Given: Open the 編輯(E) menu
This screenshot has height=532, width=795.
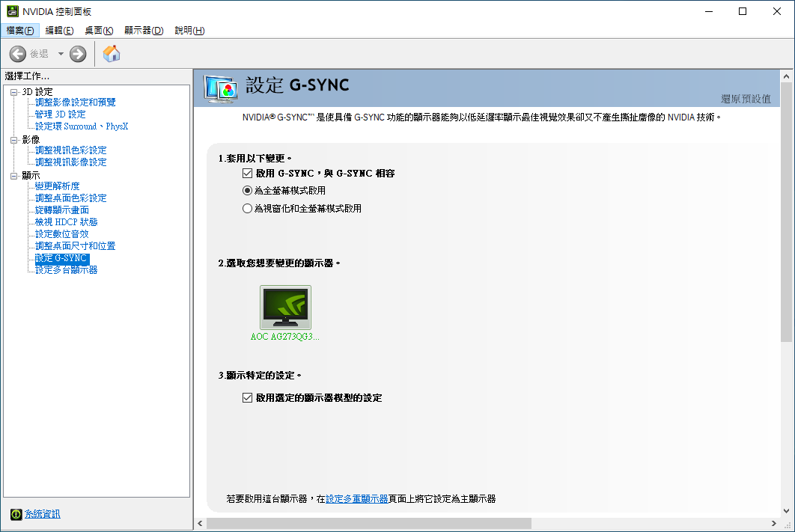Looking at the screenshot, I should (59, 31).
